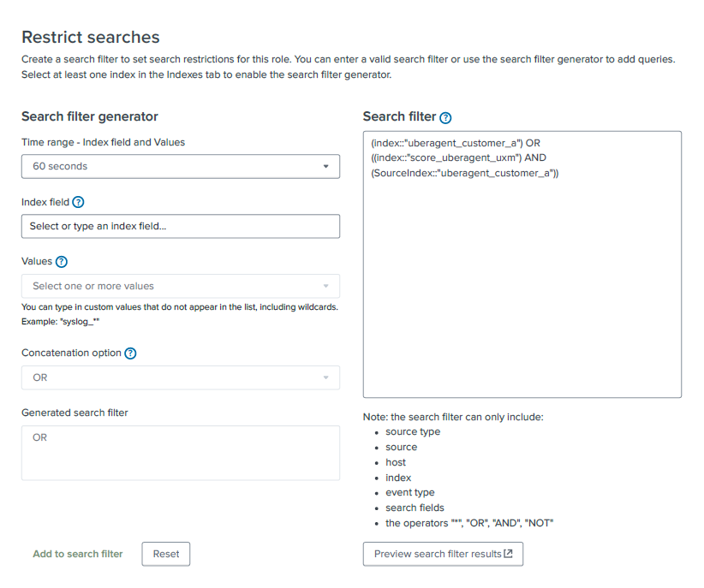Viewport: 704px width, 588px height.
Task: Click the Values question mark icon
Action: click(x=62, y=262)
